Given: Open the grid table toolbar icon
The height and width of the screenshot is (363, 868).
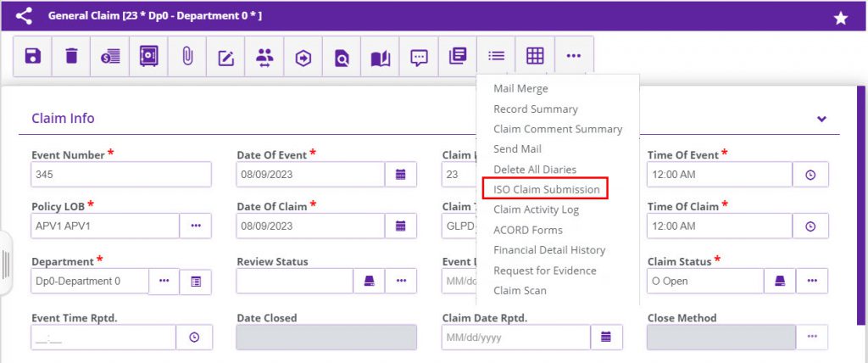Looking at the screenshot, I should (x=535, y=56).
